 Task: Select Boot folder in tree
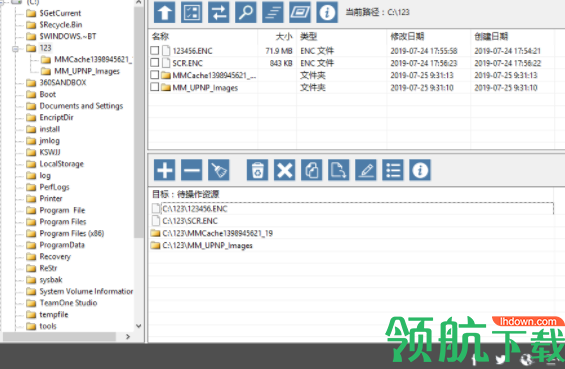pos(48,94)
